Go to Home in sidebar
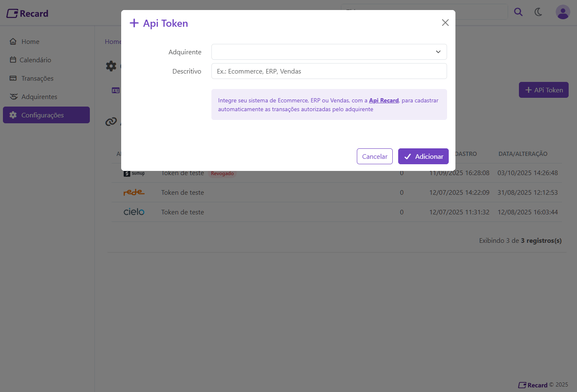Screen dimensions: 577x392 point(30,42)
